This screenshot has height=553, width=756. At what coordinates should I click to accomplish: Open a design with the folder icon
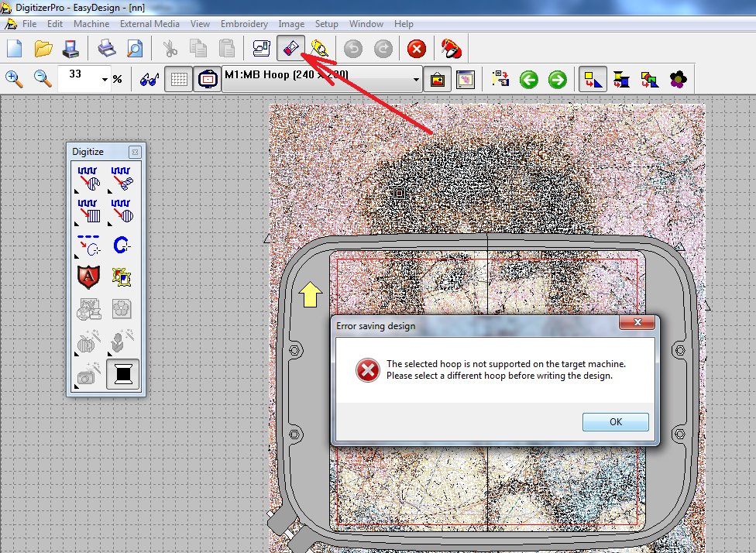(x=43, y=49)
